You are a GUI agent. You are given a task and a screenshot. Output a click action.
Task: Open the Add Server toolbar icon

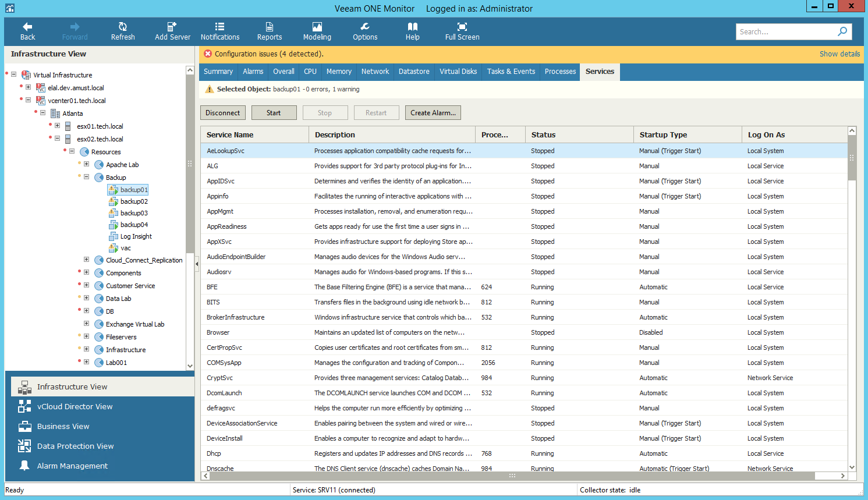(172, 27)
